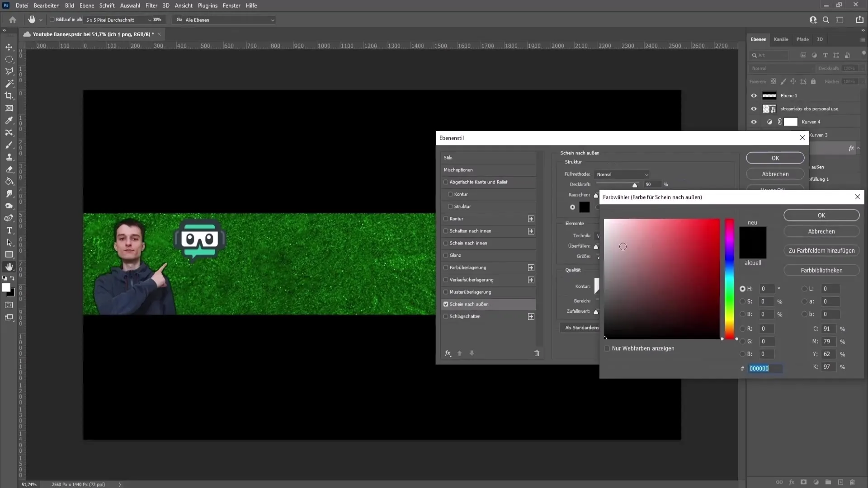Select the Brush tool in toolbar
Image resolution: width=868 pixels, height=488 pixels.
coord(9,144)
